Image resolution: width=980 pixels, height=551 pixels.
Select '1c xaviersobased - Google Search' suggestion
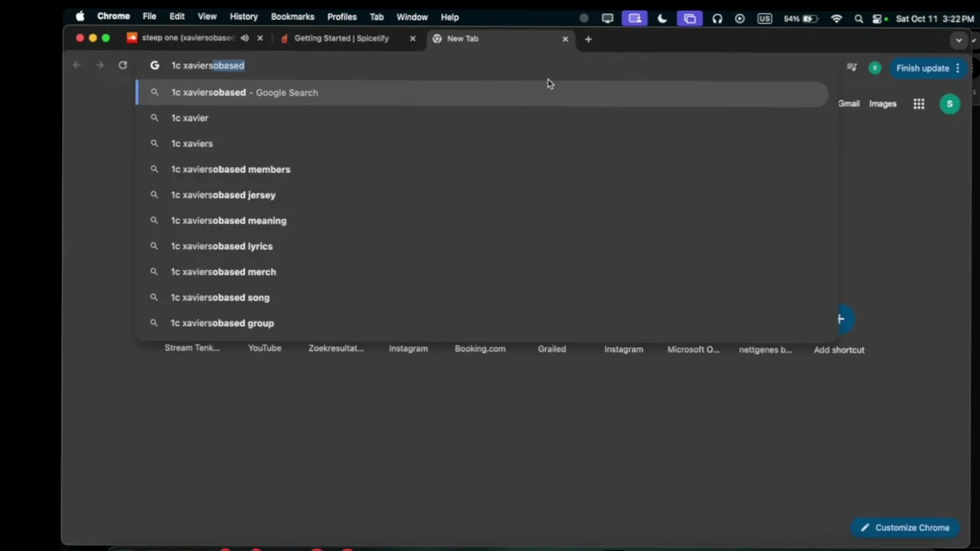click(482, 93)
